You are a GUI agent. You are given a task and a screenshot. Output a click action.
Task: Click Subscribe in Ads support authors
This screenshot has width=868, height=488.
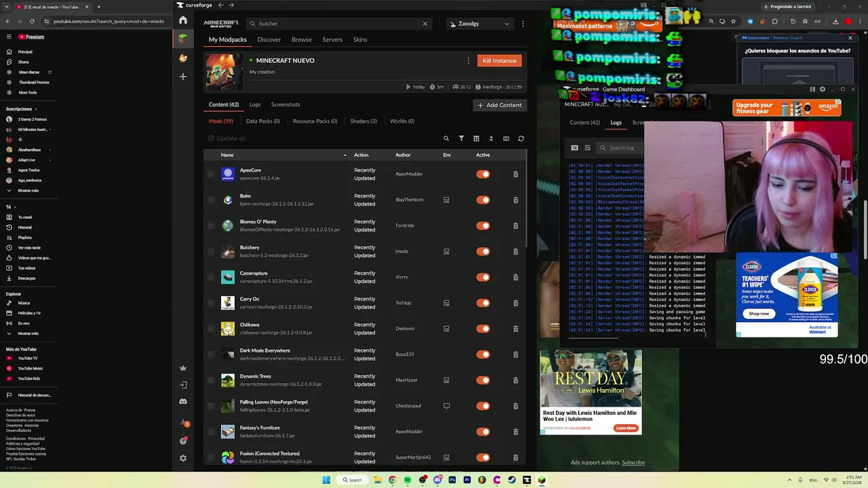coord(633,463)
